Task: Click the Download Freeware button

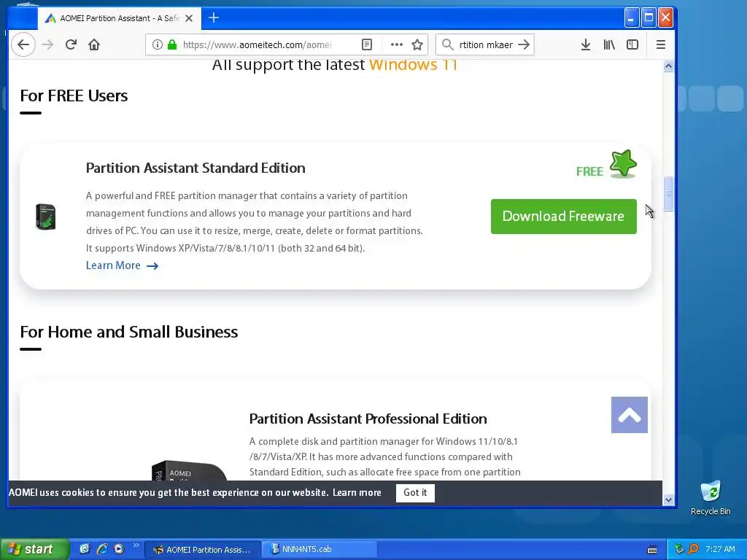Action: [564, 217]
